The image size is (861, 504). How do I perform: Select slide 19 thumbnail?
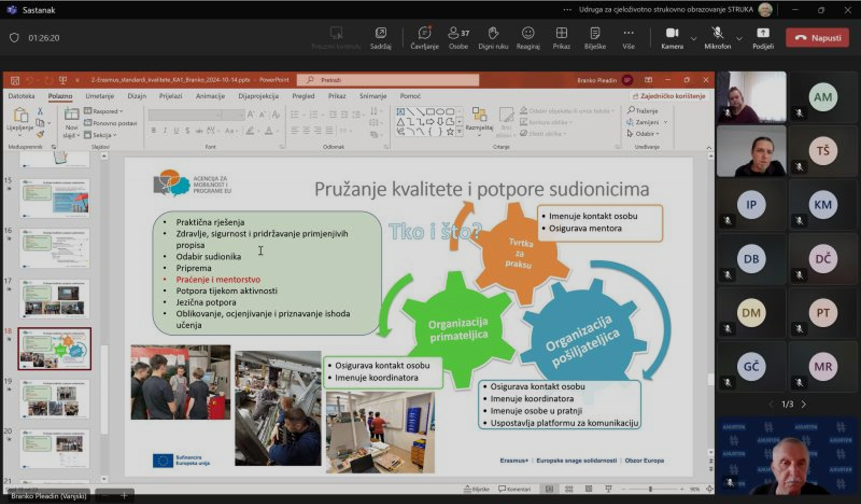(54, 398)
